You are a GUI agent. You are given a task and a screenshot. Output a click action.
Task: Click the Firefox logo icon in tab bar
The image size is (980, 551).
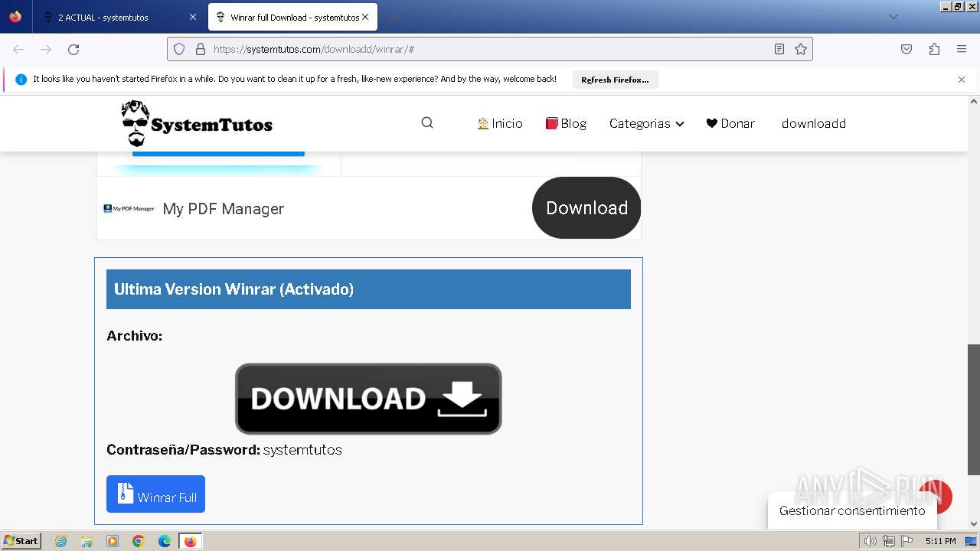tap(15, 17)
